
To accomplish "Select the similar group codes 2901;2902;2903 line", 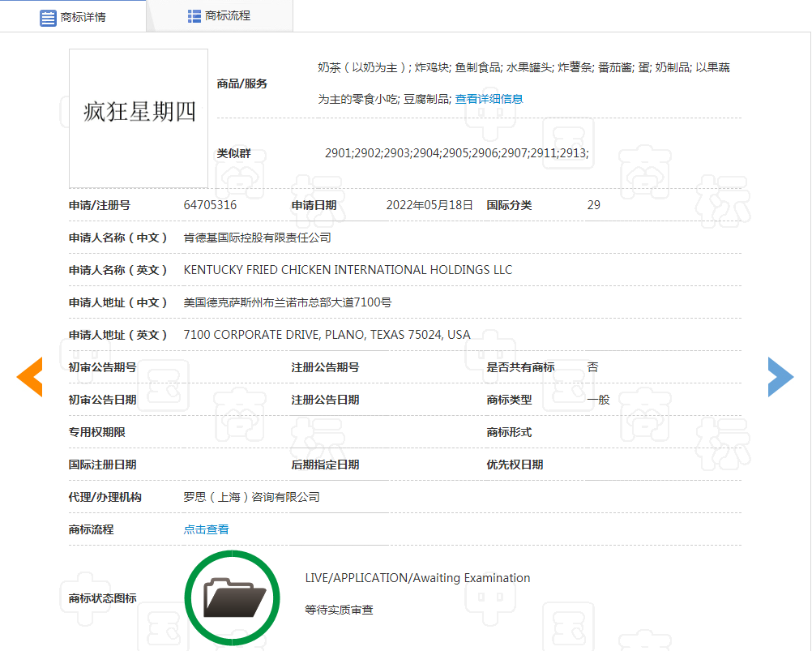I will point(457,153).
